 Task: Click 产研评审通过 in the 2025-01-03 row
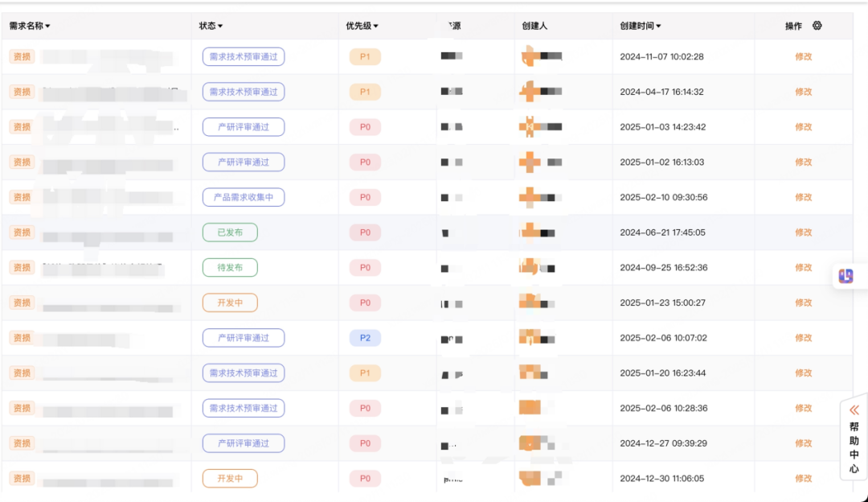pos(244,127)
